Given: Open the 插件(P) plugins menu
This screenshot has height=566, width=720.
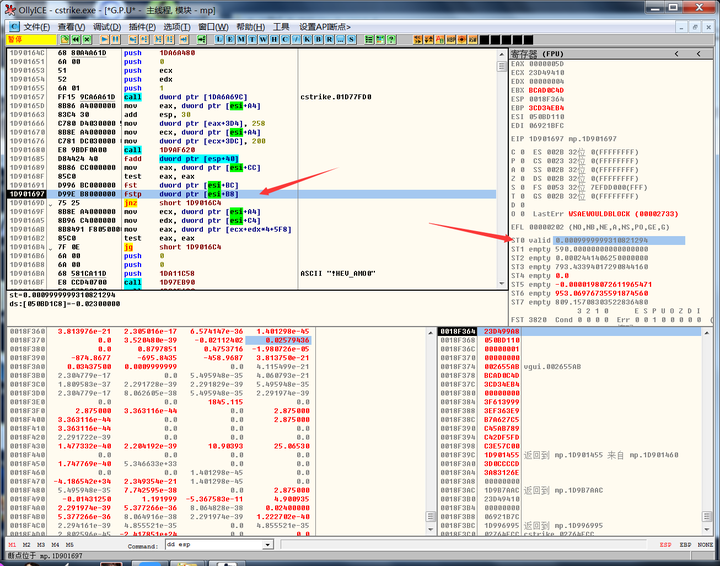Looking at the screenshot, I should [x=143, y=26].
